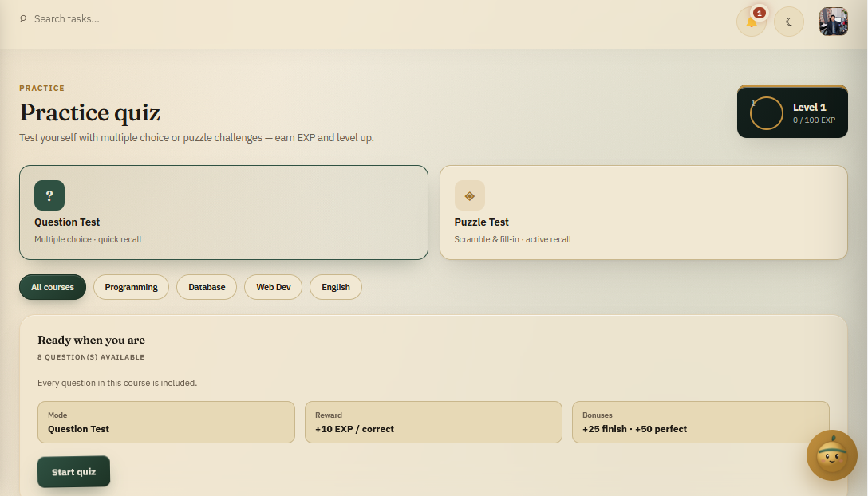This screenshot has width=868, height=496.
Task: Click the +25 finish · +50 perfect bonuses
Action: tap(634, 429)
